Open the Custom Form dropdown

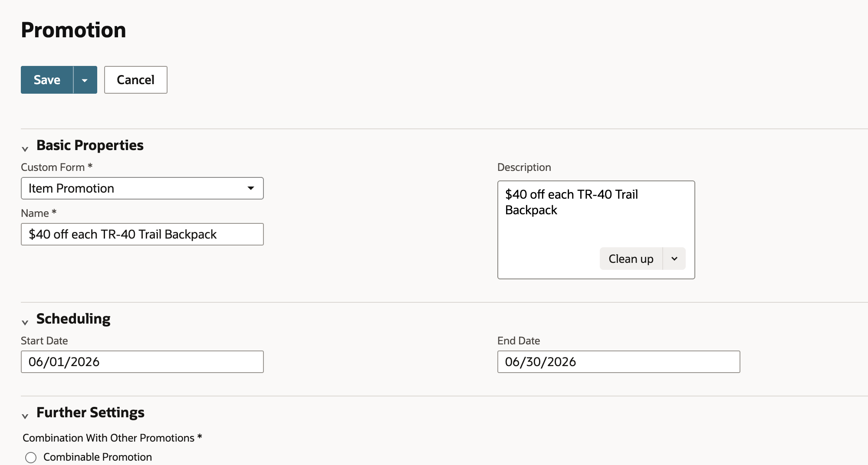142,188
